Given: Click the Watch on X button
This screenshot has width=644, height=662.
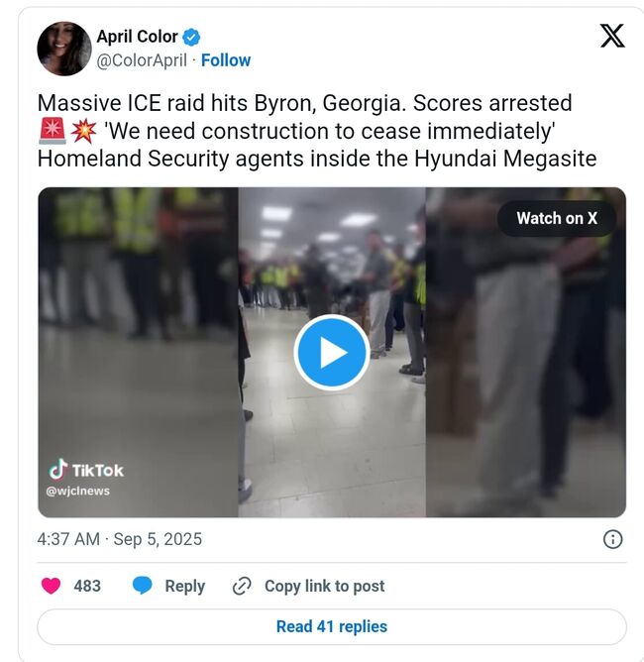Looking at the screenshot, I should click(557, 218).
